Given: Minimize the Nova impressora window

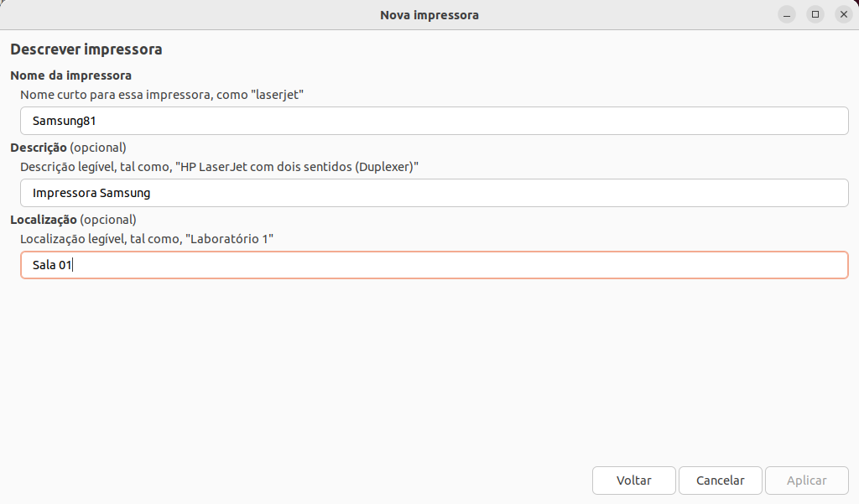Looking at the screenshot, I should (x=786, y=14).
